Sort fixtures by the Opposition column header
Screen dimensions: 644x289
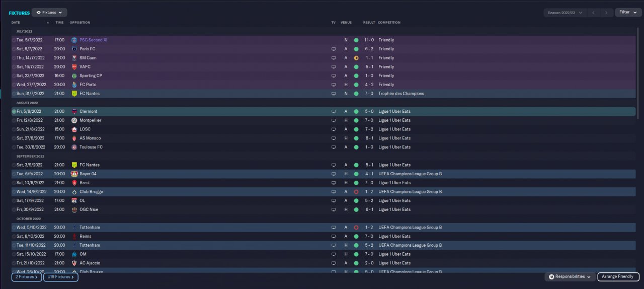80,23
